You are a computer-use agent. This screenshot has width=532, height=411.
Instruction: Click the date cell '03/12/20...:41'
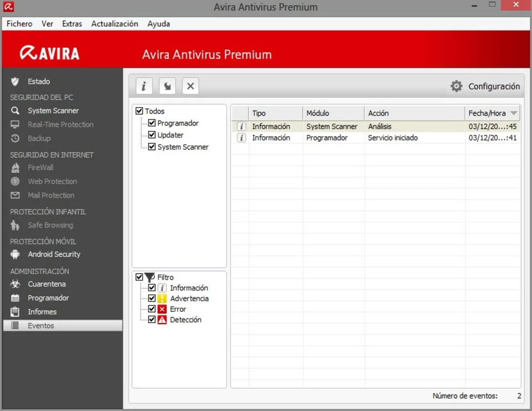492,138
